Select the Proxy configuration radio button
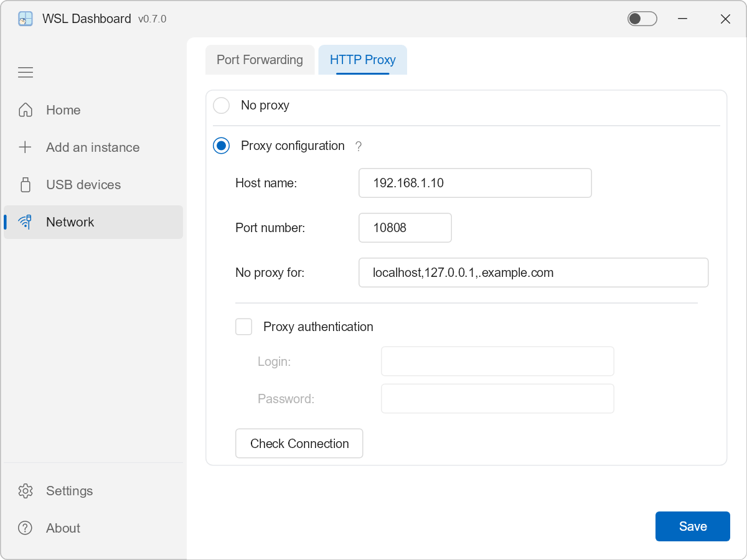The image size is (747, 560). 221,146
